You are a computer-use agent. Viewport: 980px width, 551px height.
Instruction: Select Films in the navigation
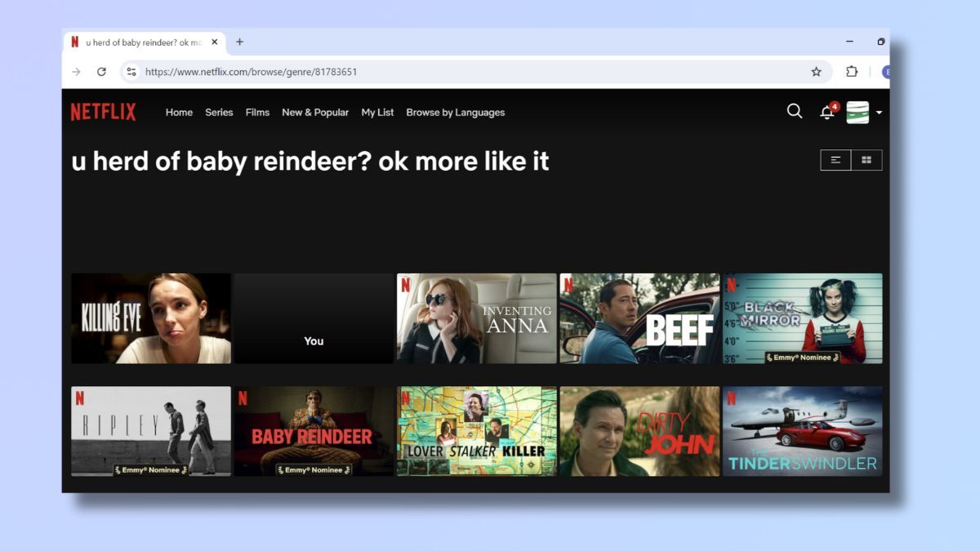[x=257, y=113]
